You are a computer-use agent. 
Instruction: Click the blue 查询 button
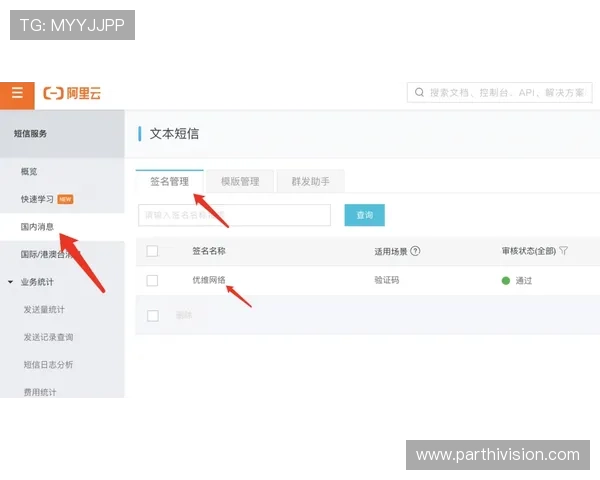pyautogui.click(x=364, y=215)
